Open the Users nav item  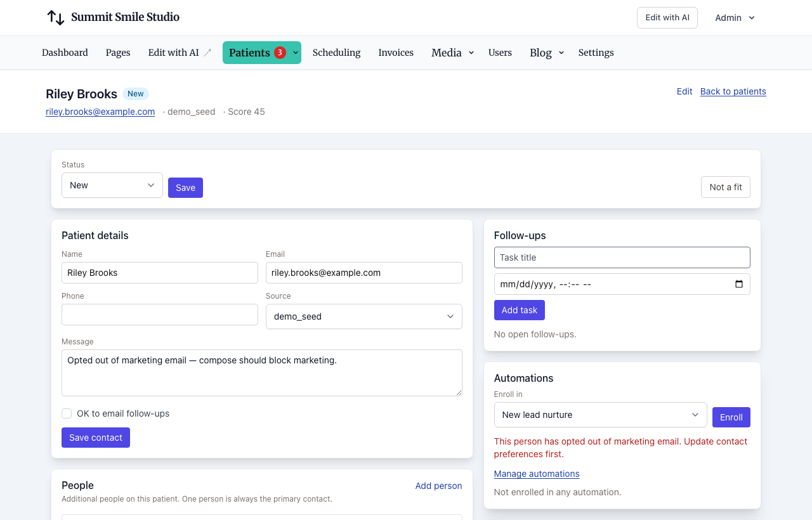coord(500,53)
